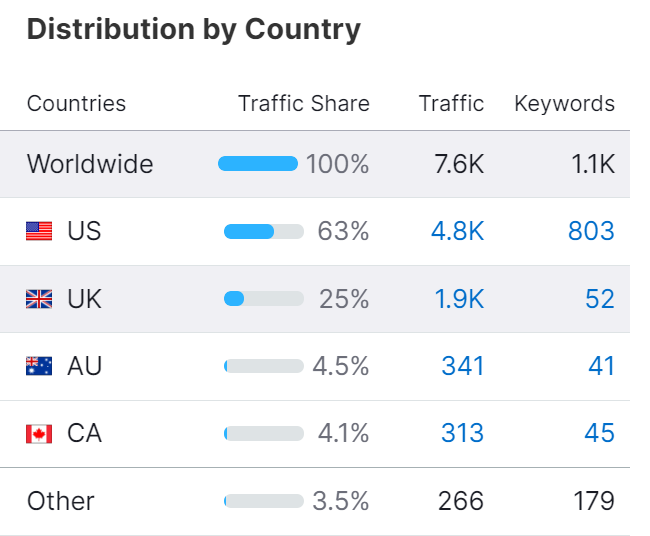Select the Other row label
650x536 pixels.
click(x=61, y=501)
